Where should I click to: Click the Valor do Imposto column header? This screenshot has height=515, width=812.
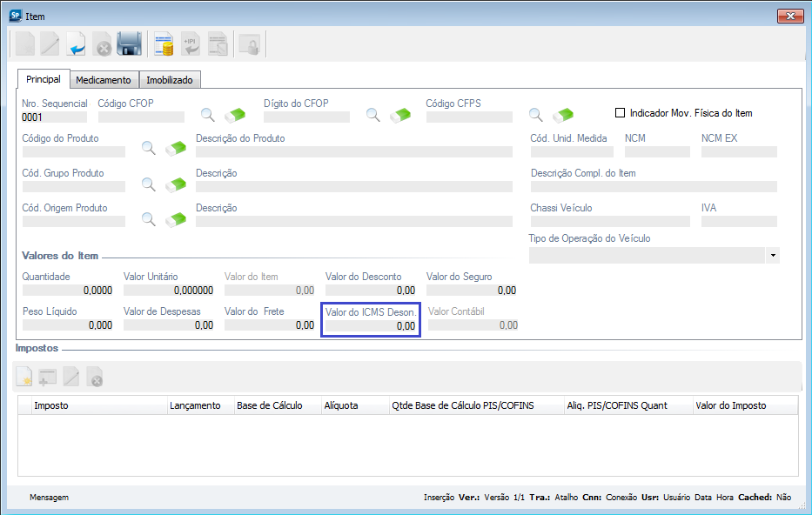[744, 405]
